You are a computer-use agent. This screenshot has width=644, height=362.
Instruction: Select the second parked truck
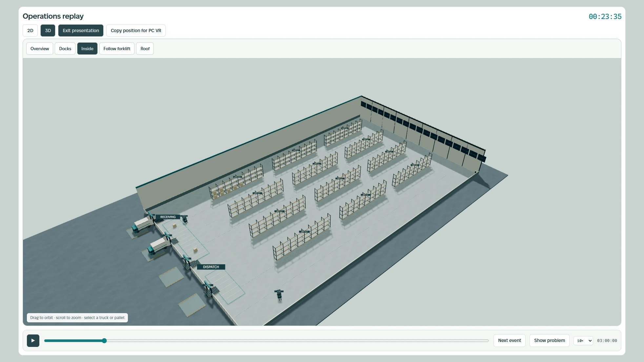coord(159,246)
